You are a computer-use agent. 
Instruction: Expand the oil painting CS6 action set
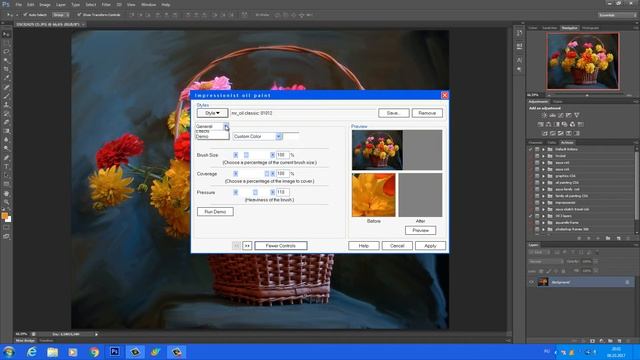543,182
